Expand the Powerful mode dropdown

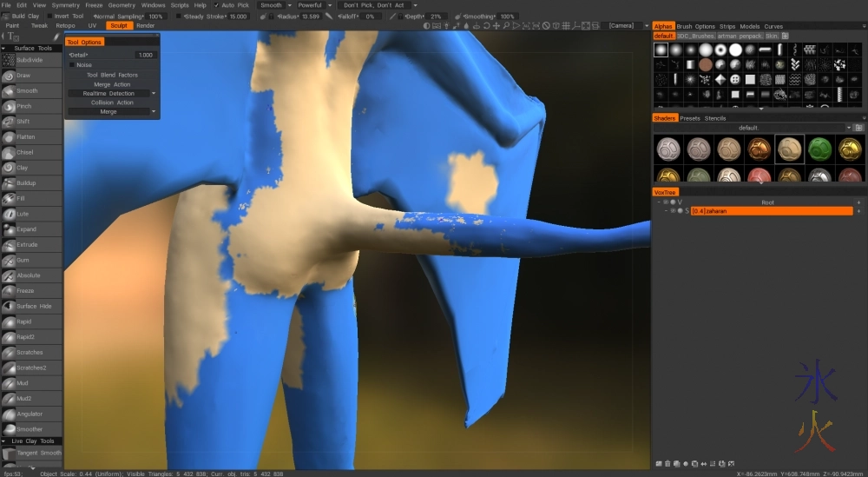315,5
